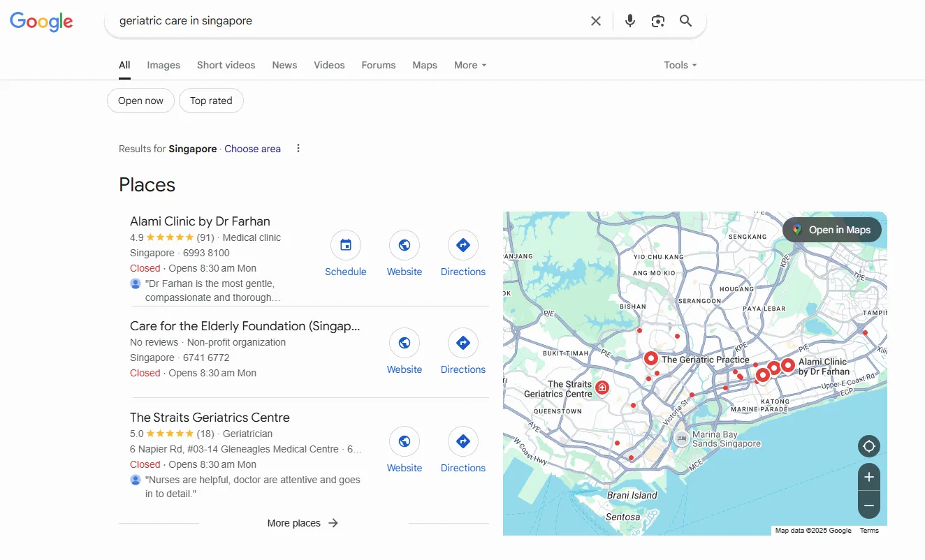
Task: Click inside the search query field
Action: 349,21
